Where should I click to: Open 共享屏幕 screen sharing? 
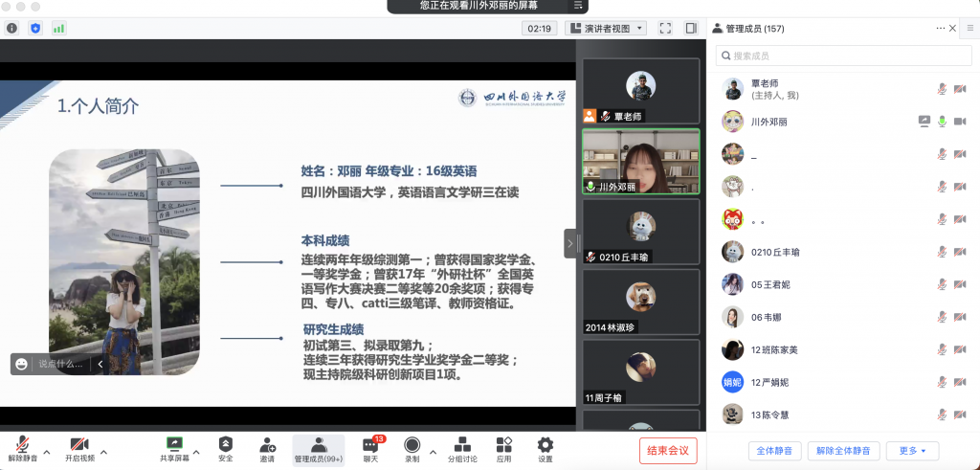point(173,449)
